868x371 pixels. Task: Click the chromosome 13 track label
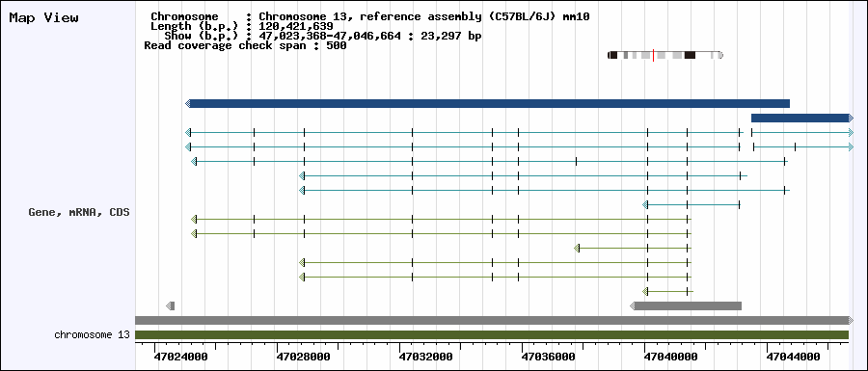92,335
